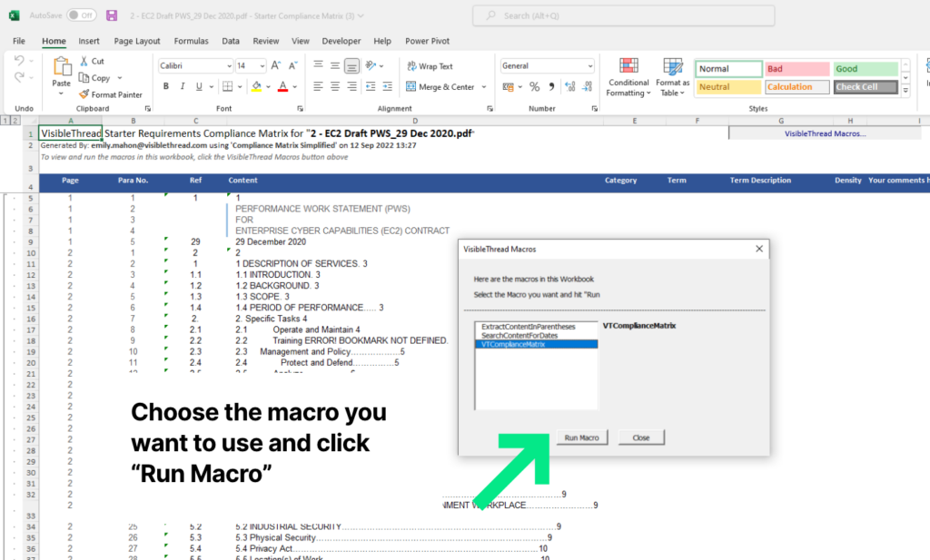Screen dimensions: 930x560
Task: Open the Power Pivot tab
Action: [427, 41]
